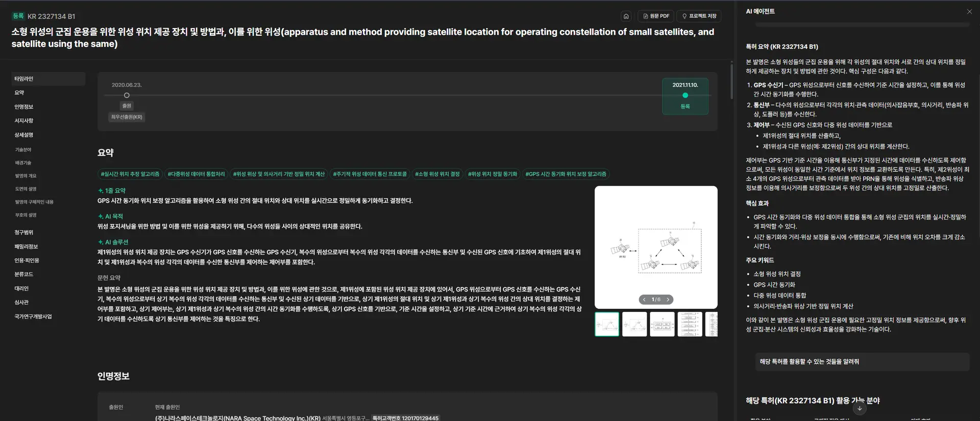Select the third drawing thumbnail

(x=662, y=324)
